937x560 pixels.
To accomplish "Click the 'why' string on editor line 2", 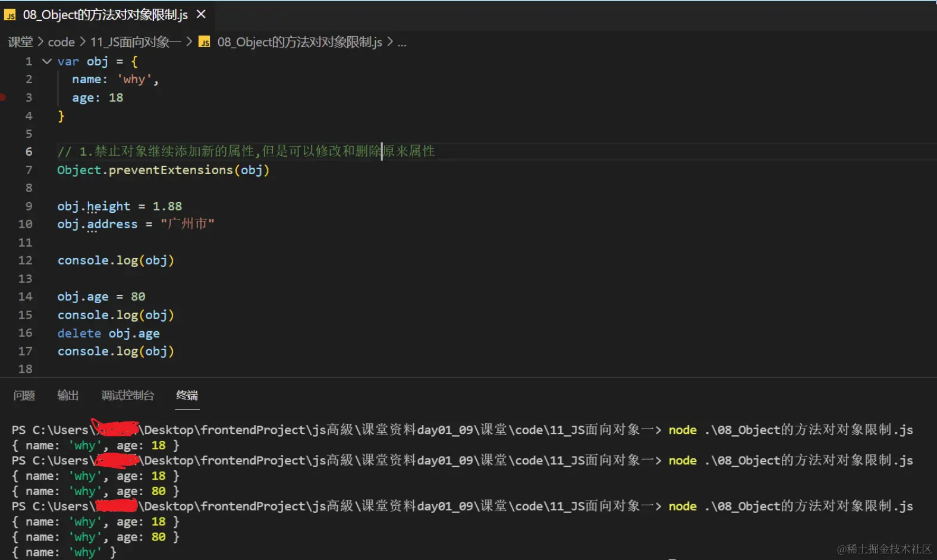I will 134,79.
